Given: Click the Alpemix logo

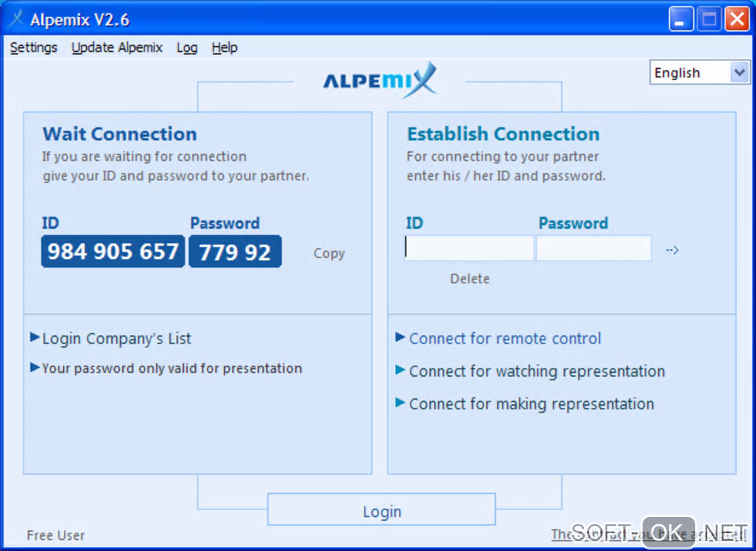Looking at the screenshot, I should tap(380, 80).
